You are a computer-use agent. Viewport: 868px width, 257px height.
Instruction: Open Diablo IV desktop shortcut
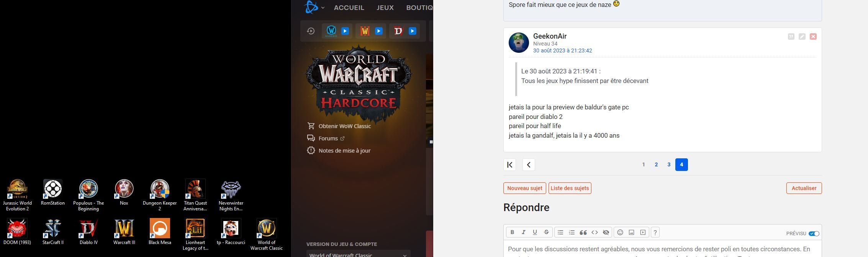tap(88, 232)
